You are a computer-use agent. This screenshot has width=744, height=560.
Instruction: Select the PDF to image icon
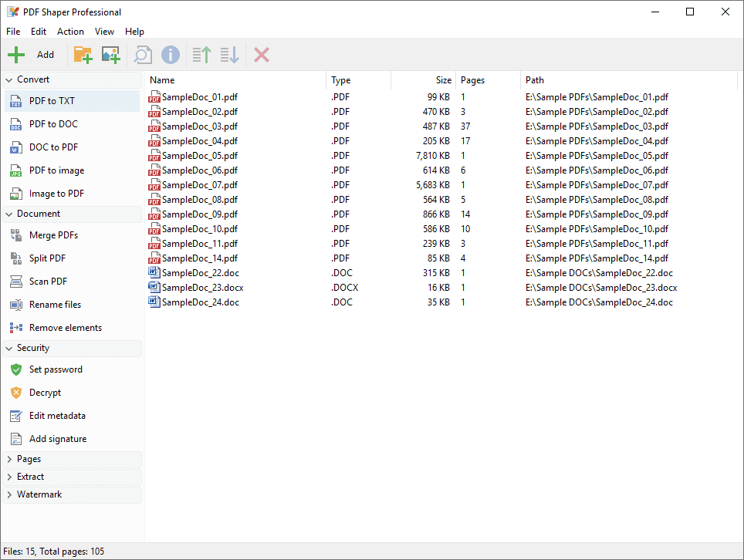coord(16,170)
